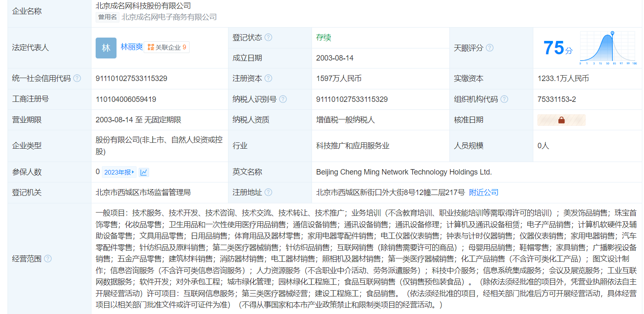This screenshot has width=644, height=314.
Task: Click organization code 75331153-2
Action: point(557,99)
